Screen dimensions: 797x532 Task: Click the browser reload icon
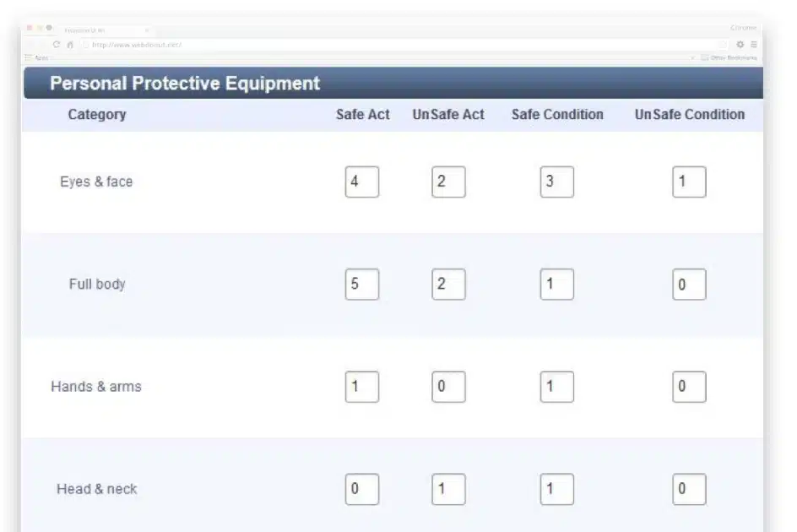(56, 44)
